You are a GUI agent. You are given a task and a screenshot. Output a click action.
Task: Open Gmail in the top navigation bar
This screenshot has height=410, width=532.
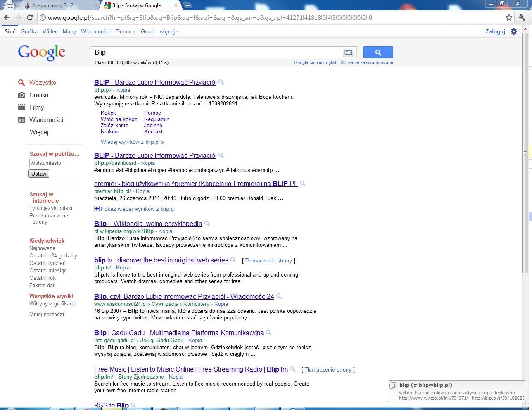pyautogui.click(x=148, y=31)
